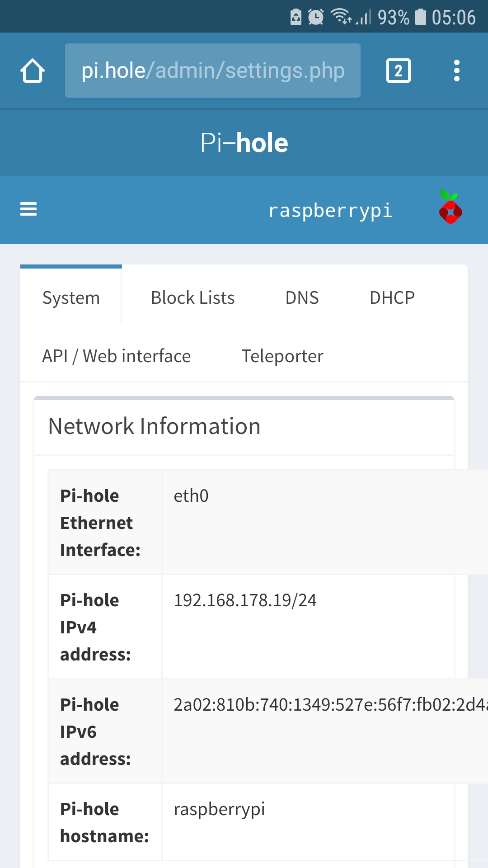The image size is (488, 868).
Task: Switch to the DNS settings tab
Action: pyautogui.click(x=302, y=298)
